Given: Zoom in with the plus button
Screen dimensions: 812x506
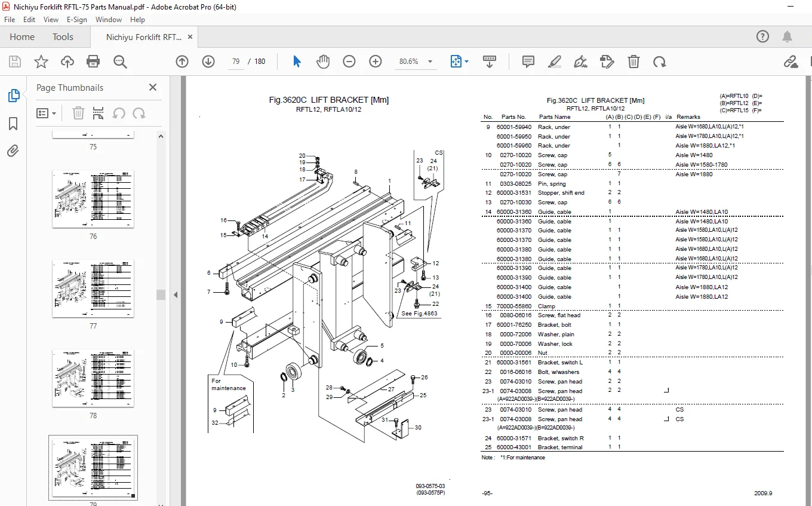Looking at the screenshot, I should (x=376, y=62).
